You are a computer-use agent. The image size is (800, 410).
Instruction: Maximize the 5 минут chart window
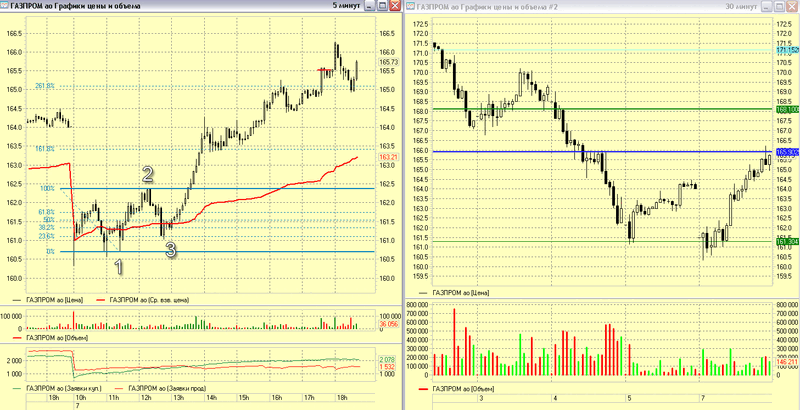tap(382, 6)
